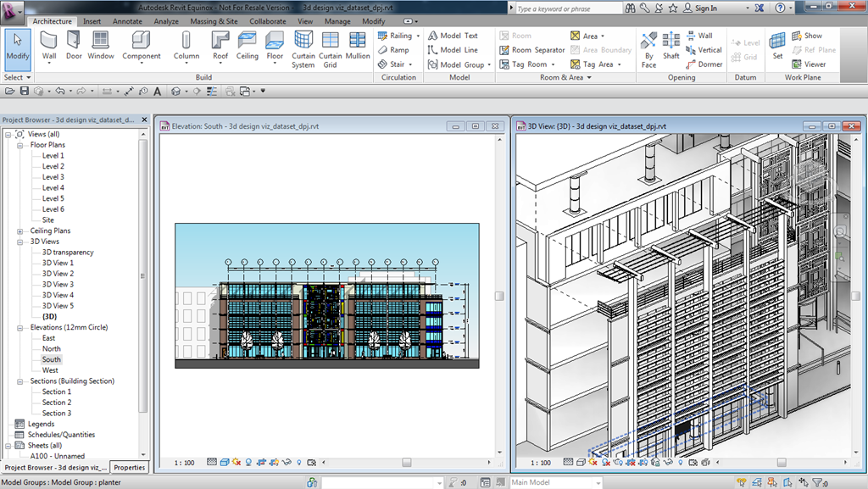Click the Sign In link

[705, 8]
